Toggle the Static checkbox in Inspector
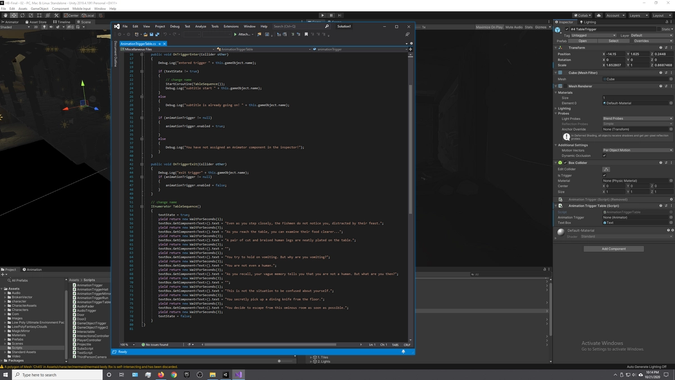 point(659,29)
